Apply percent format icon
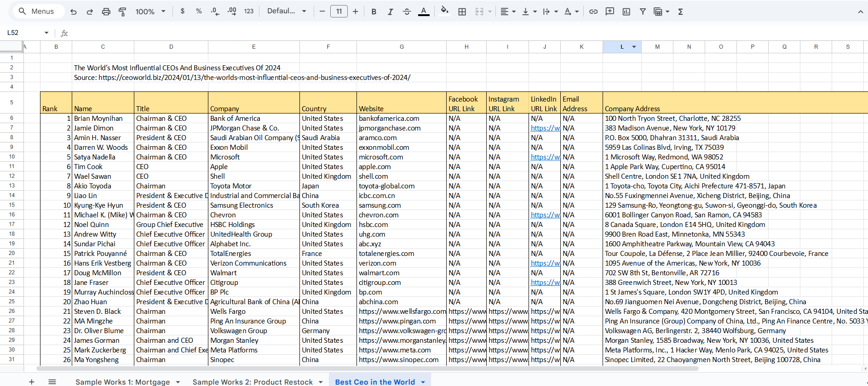 199,11
